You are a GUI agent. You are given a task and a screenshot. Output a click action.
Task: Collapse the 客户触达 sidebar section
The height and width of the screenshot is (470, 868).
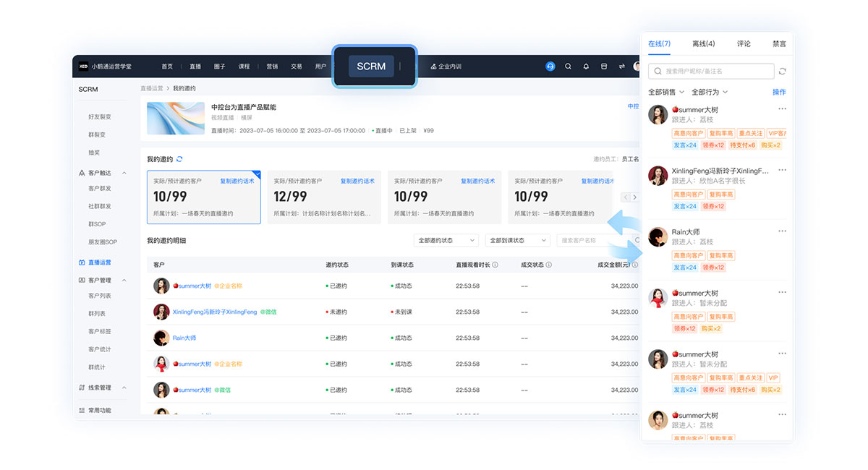(124, 174)
